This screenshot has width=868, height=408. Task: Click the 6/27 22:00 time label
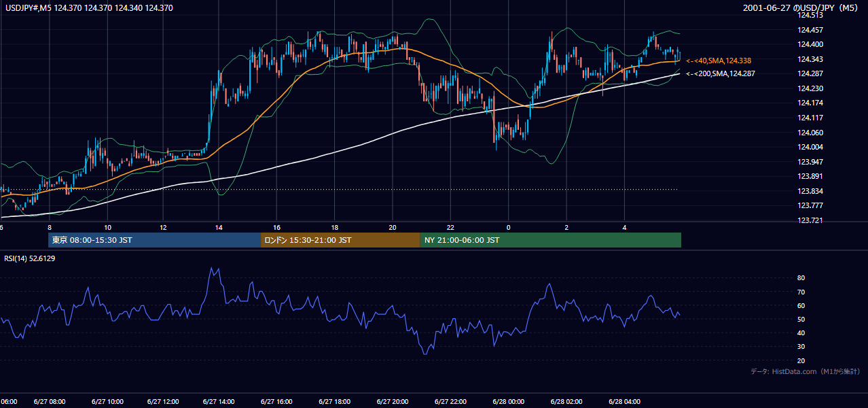point(450,402)
